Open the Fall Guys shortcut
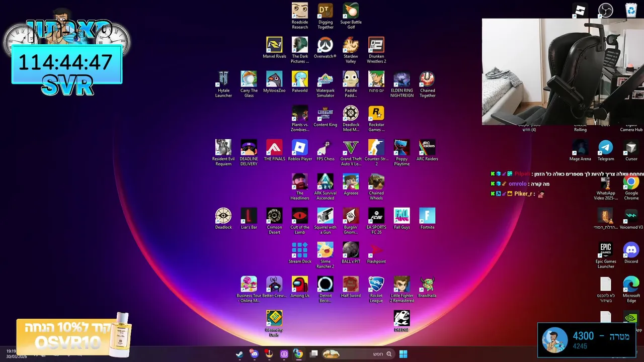This screenshot has width=644, height=362. point(401,216)
